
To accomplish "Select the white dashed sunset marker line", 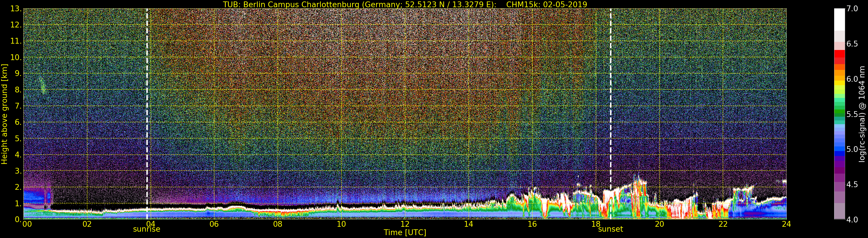I will (611, 114).
